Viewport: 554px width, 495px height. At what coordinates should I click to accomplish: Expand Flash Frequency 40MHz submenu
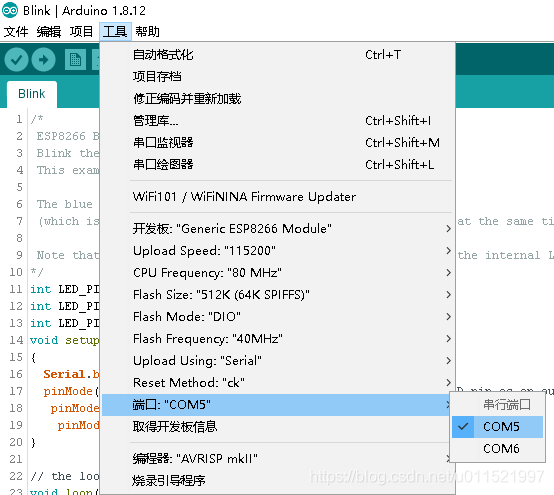pyautogui.click(x=278, y=339)
